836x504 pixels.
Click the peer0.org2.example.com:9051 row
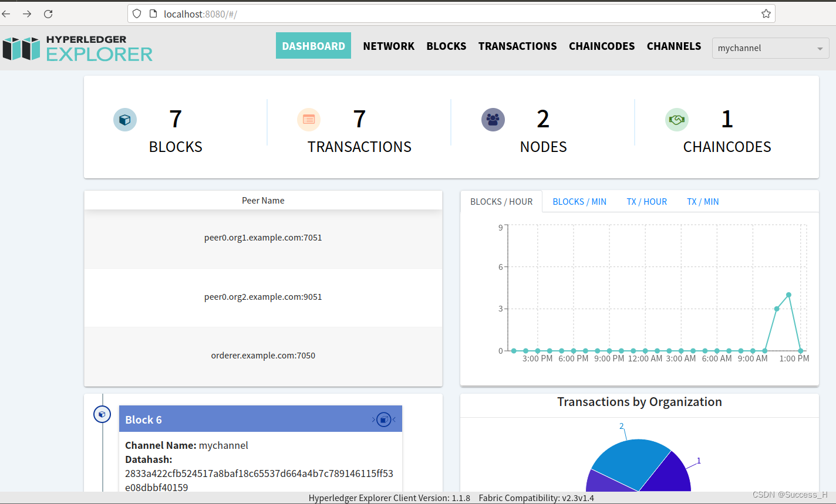(263, 297)
